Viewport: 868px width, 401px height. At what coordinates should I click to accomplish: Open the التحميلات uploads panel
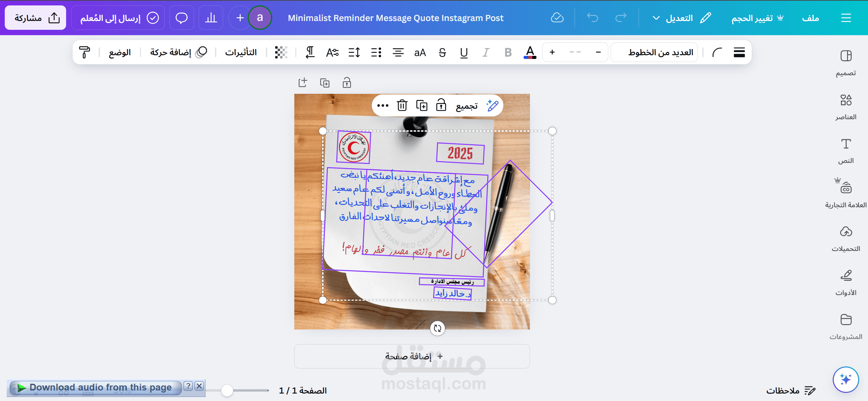(846, 239)
